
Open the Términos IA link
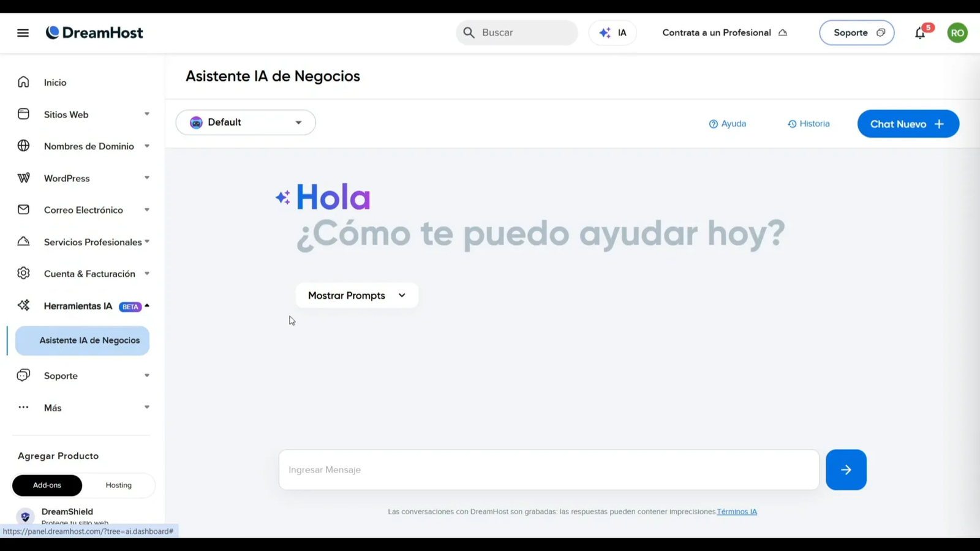737,511
